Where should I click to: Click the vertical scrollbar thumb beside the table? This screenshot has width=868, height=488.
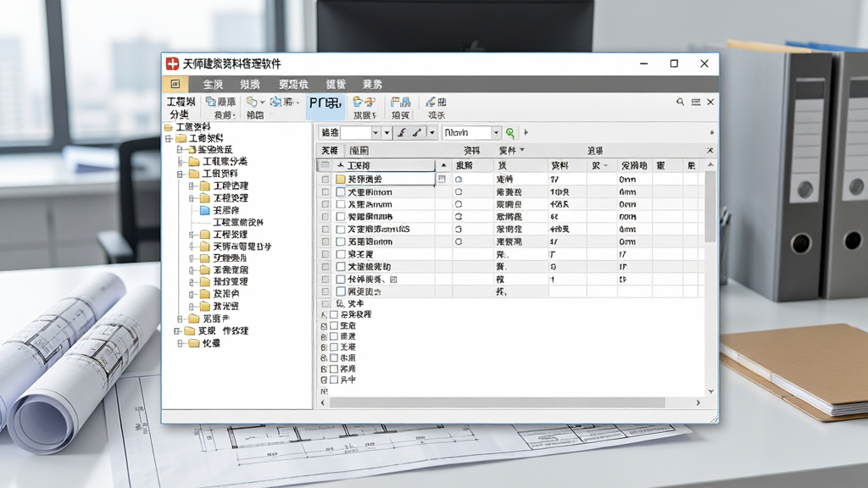711,207
